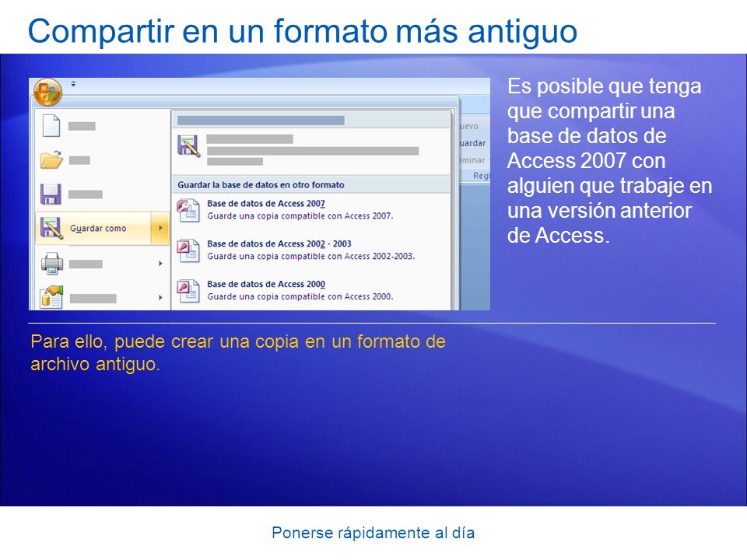Click the Access menu screenshot image

259,194
